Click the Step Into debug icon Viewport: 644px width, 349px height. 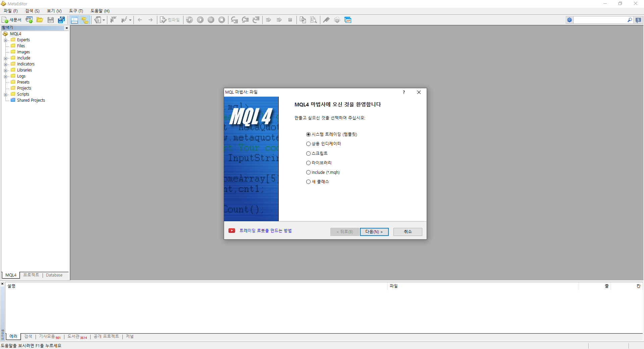(234, 20)
